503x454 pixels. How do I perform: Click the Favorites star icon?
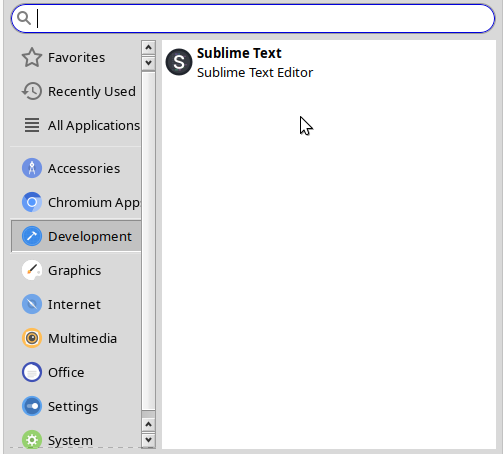point(32,57)
